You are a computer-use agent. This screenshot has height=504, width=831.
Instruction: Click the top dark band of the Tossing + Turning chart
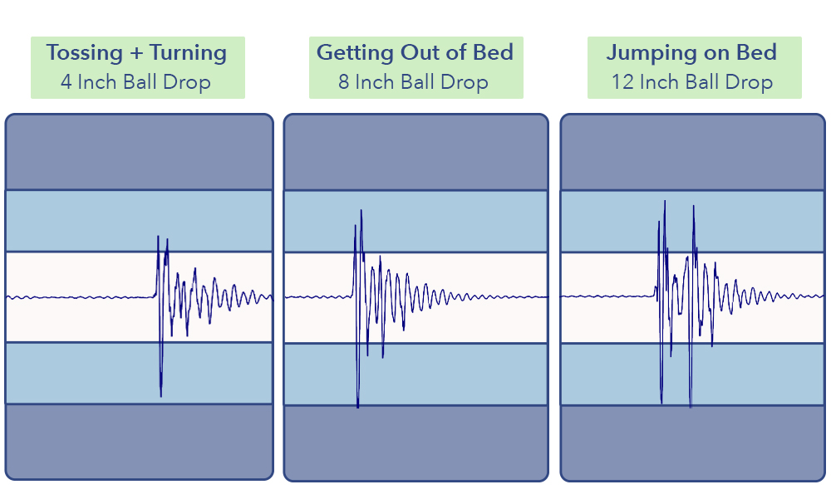139,153
